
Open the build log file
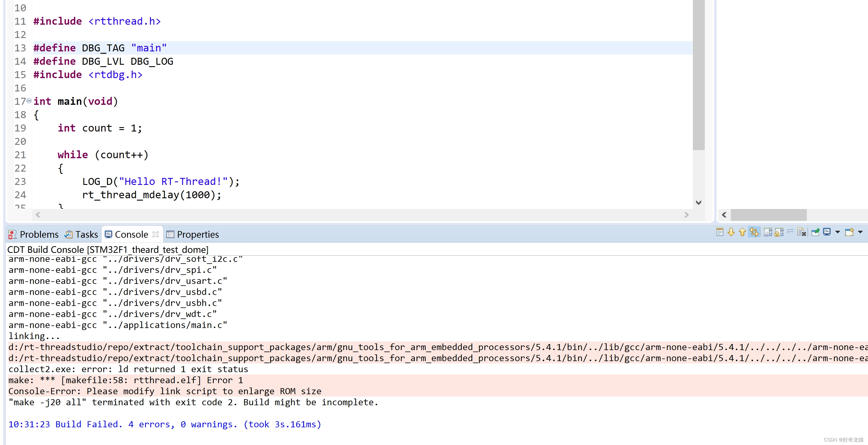pyautogui.click(x=720, y=232)
